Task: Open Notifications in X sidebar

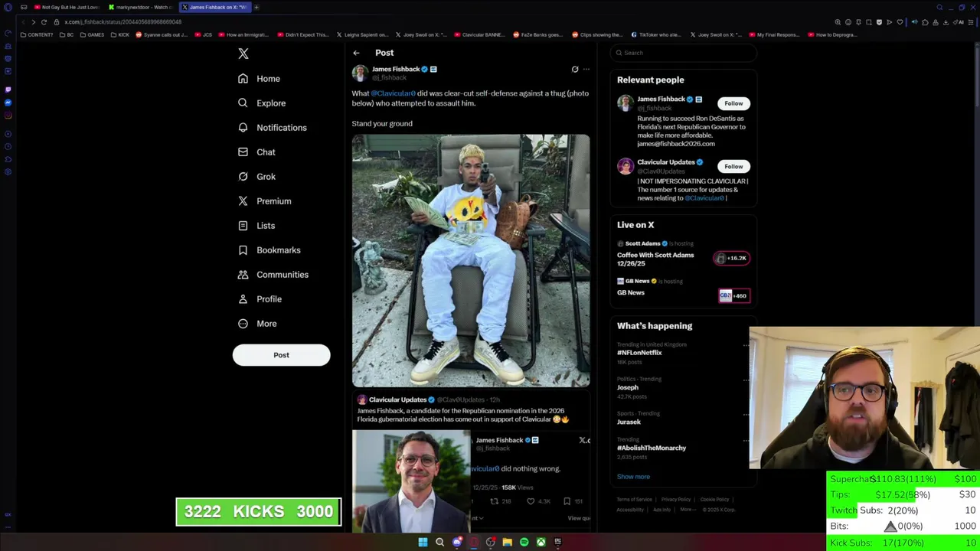Action: coord(272,128)
